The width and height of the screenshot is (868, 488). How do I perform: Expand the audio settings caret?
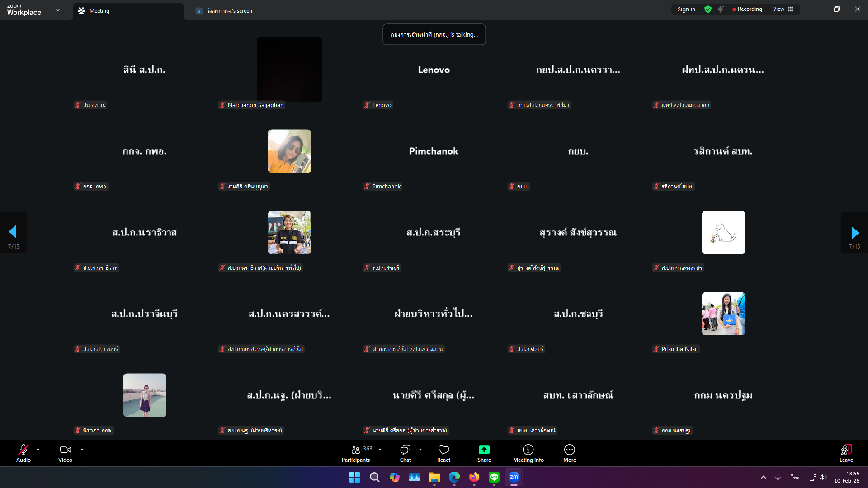tap(38, 450)
